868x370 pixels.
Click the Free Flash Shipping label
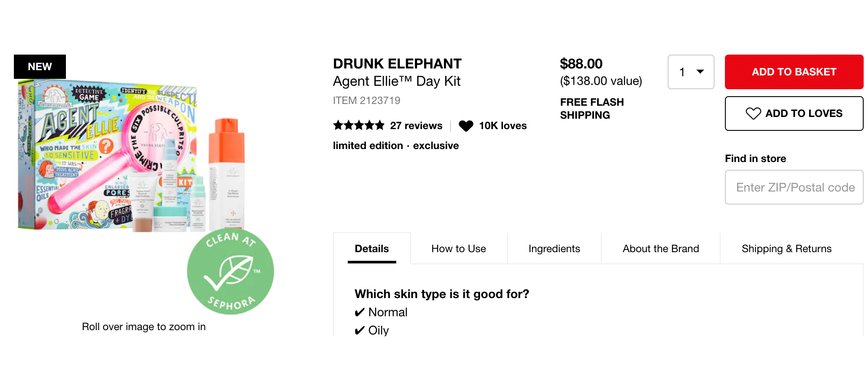592,108
